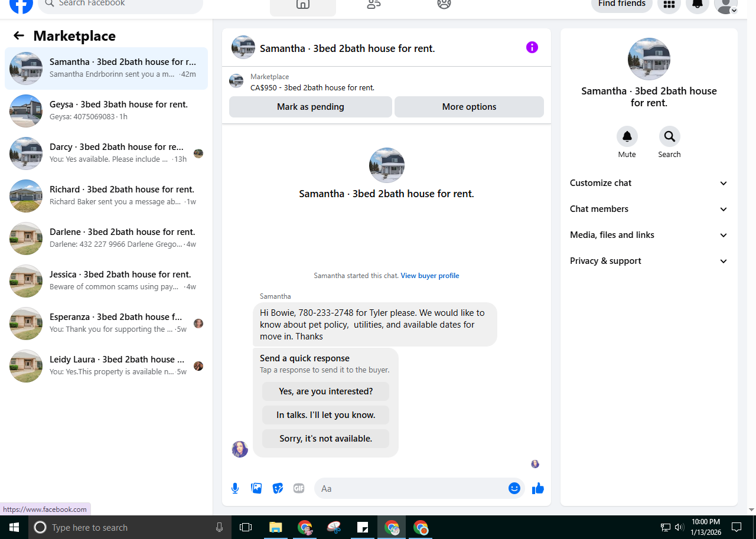Open Task View in the taskbar

[x=246, y=527]
